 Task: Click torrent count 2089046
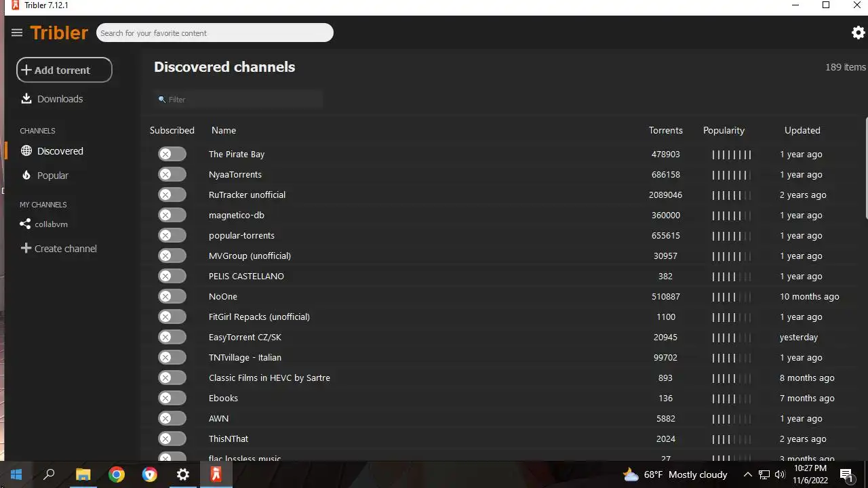point(665,195)
